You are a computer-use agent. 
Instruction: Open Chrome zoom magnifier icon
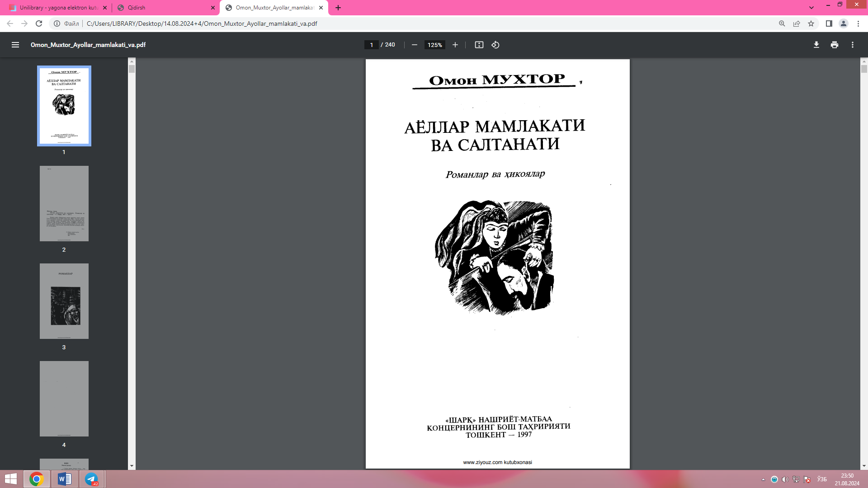(x=782, y=23)
